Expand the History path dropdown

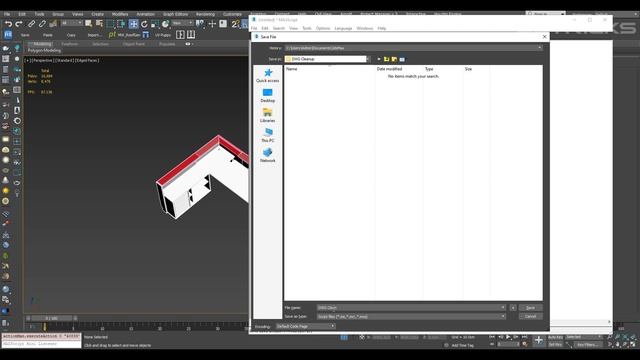[540, 48]
